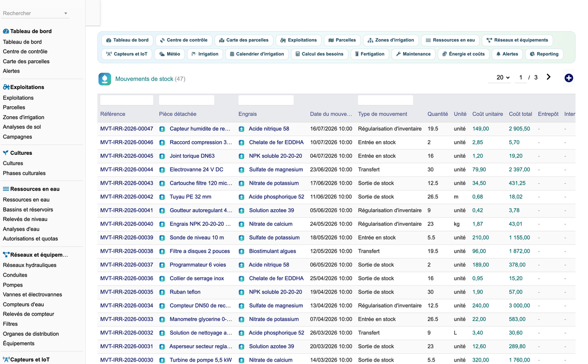
Task: Open Capteurs et IoT toolbar button
Action: pyautogui.click(x=127, y=54)
